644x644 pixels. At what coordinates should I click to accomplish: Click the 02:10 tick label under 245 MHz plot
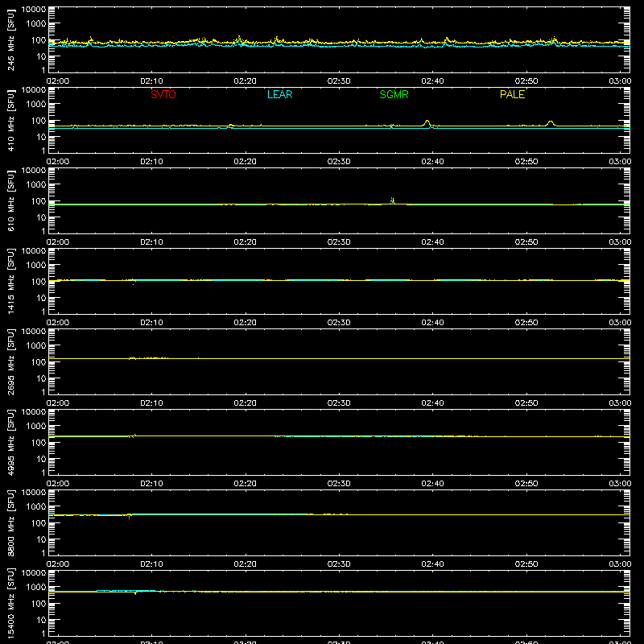[151, 81]
